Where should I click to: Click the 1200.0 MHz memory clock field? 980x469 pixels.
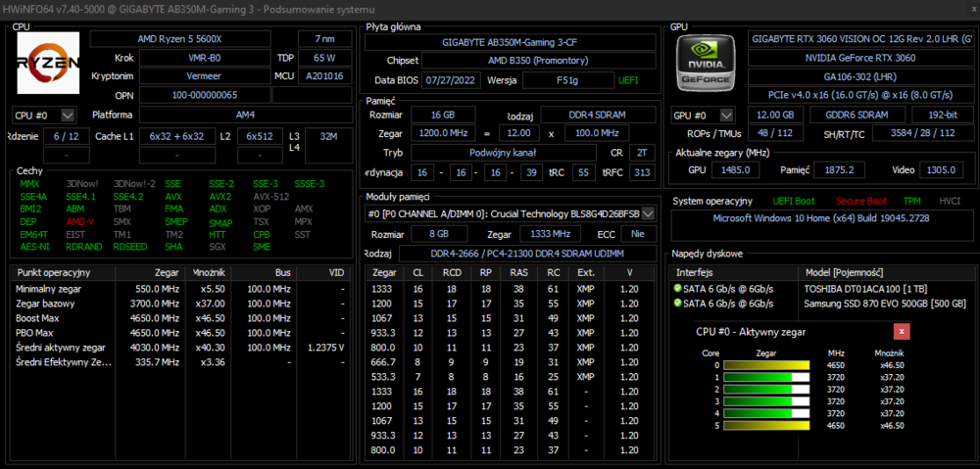click(x=443, y=133)
